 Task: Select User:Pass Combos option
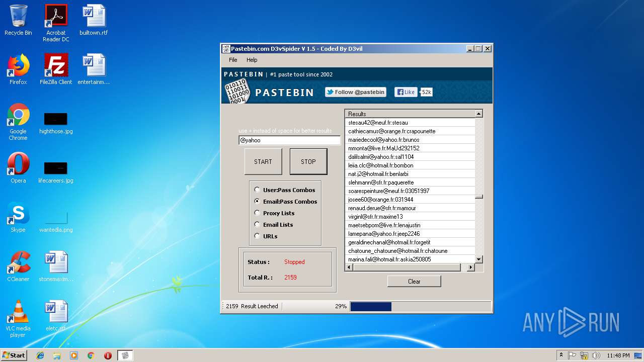coord(285,190)
